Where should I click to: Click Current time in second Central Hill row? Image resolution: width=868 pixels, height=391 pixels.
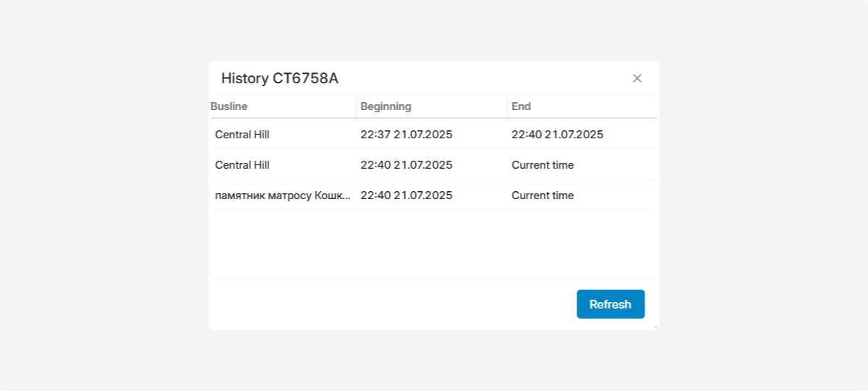(542, 165)
